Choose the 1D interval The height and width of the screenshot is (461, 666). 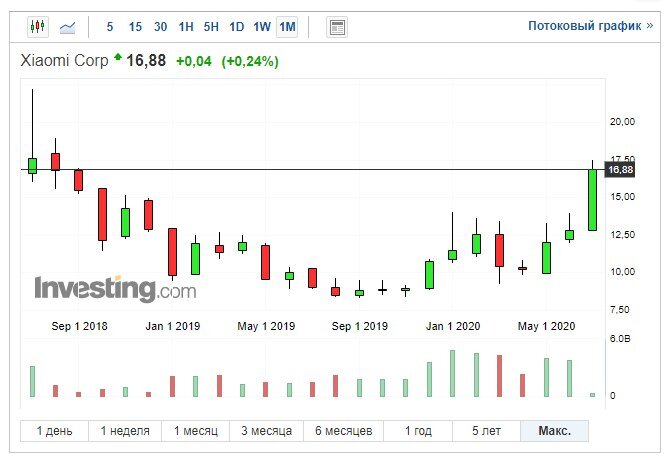[237, 27]
